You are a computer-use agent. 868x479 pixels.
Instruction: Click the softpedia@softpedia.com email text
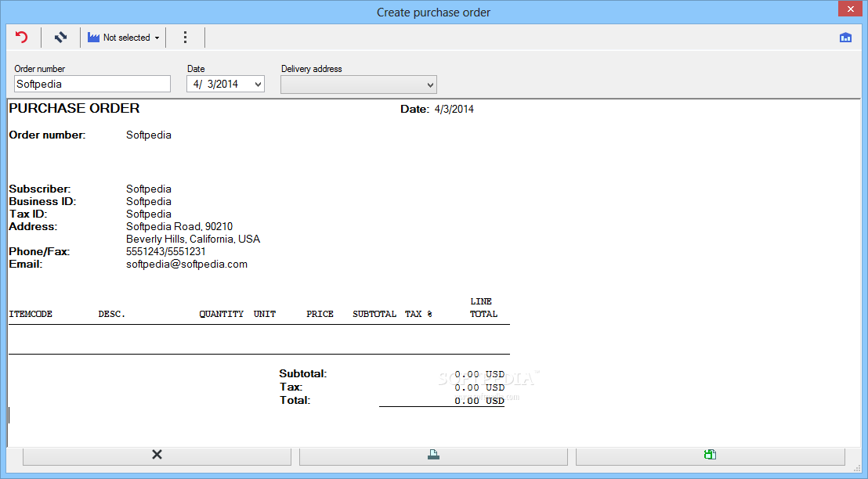click(186, 265)
